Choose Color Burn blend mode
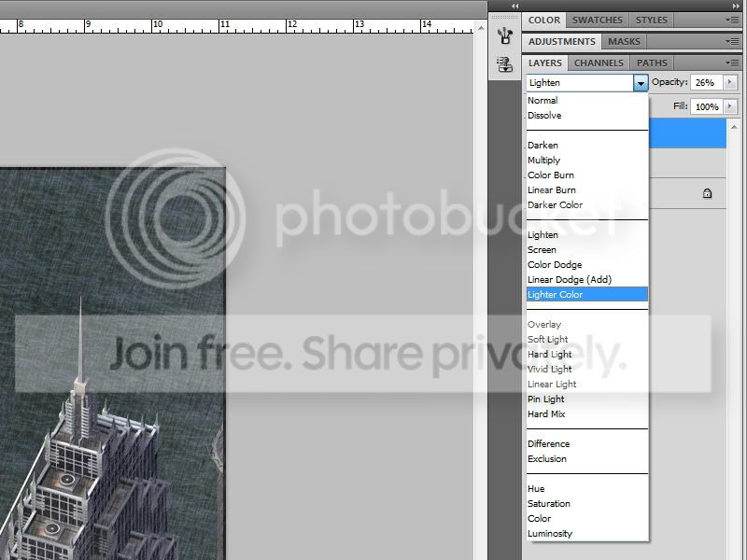Image resolution: width=747 pixels, height=560 pixels. (x=587, y=175)
